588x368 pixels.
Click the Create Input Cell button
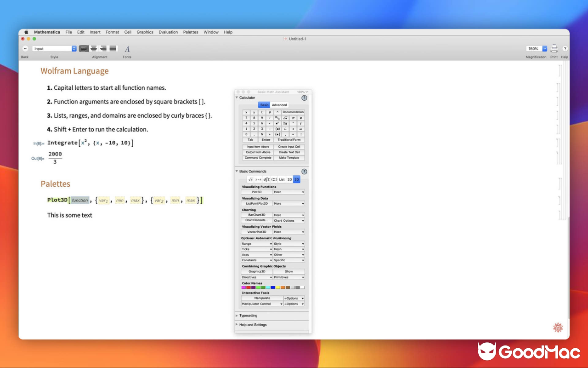coord(289,147)
